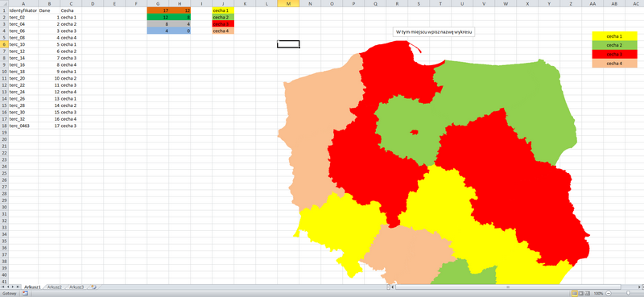The height and width of the screenshot is (297, 644).
Task: Click the Insert Worksheet icon
Action: 93,287
